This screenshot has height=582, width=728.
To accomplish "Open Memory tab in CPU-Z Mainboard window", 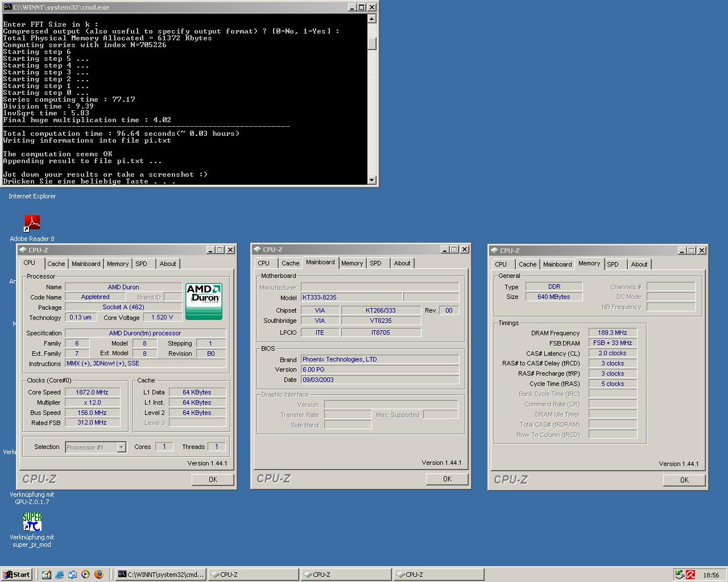I will pos(352,263).
